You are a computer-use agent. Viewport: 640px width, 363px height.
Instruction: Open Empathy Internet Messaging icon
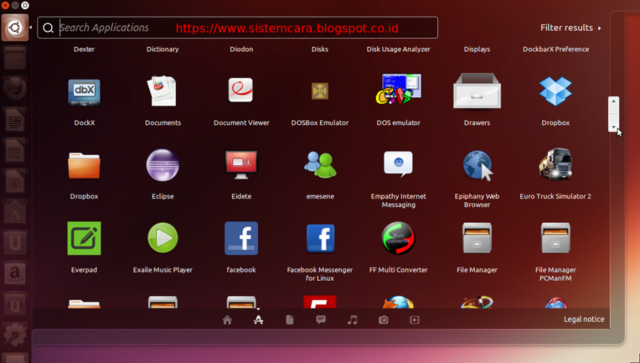click(398, 164)
